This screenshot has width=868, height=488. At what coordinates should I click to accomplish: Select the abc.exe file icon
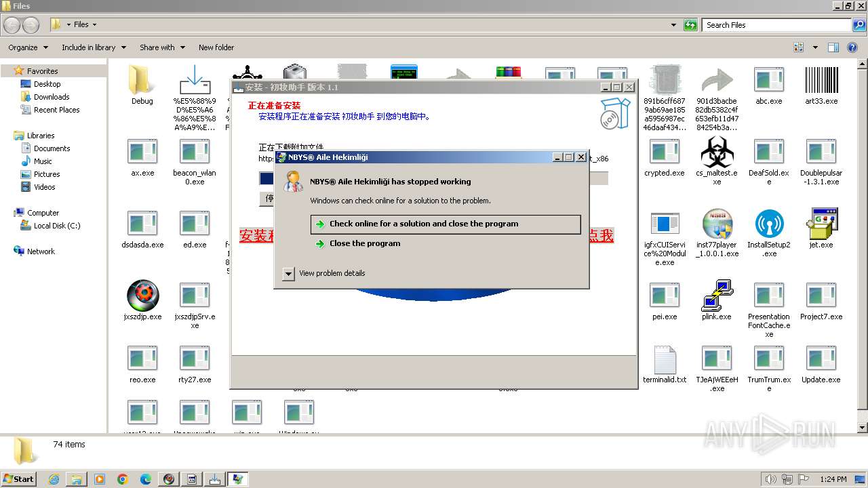click(768, 80)
